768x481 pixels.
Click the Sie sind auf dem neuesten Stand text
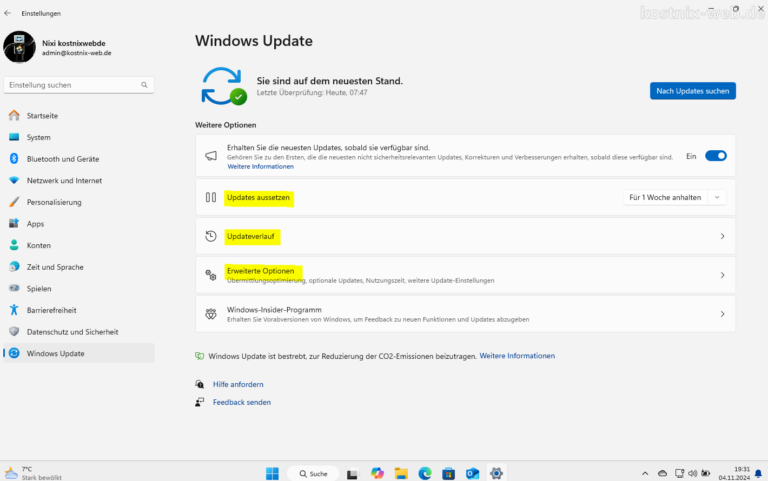point(330,81)
